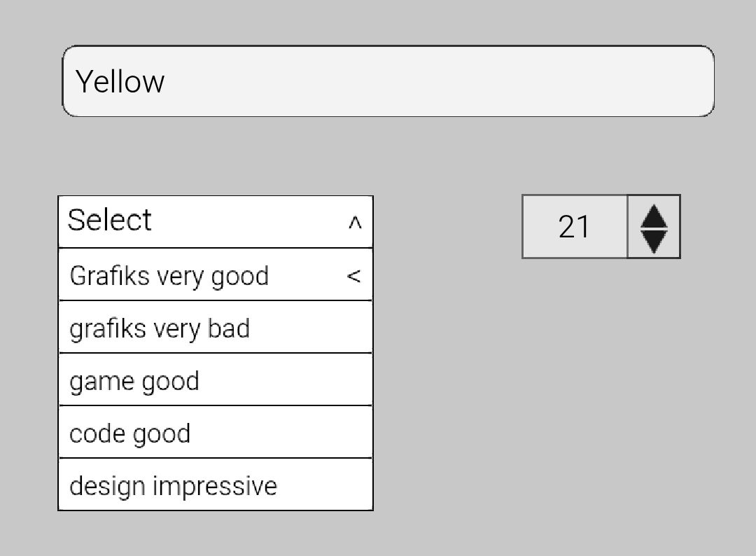Click the up caret on Select dropdown

(x=355, y=223)
